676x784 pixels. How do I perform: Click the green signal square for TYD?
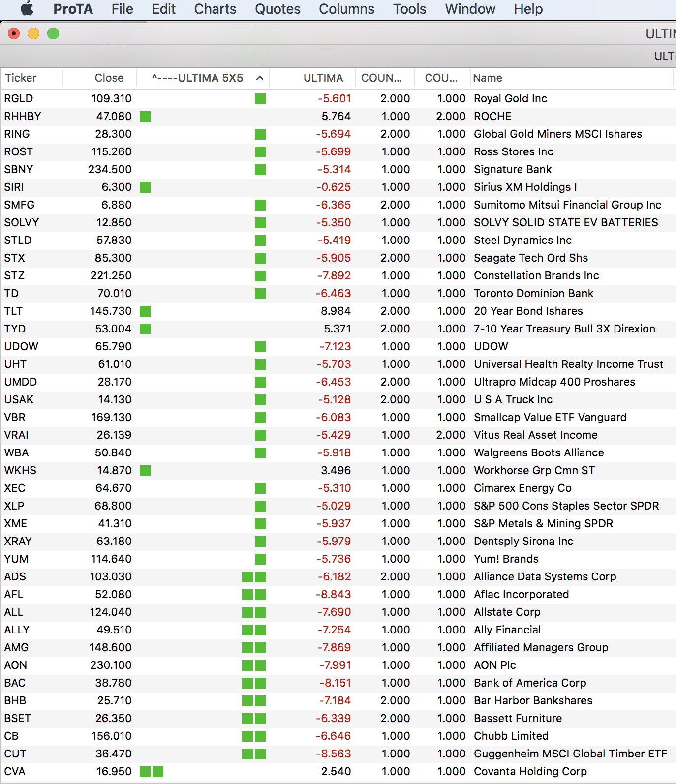click(145, 329)
